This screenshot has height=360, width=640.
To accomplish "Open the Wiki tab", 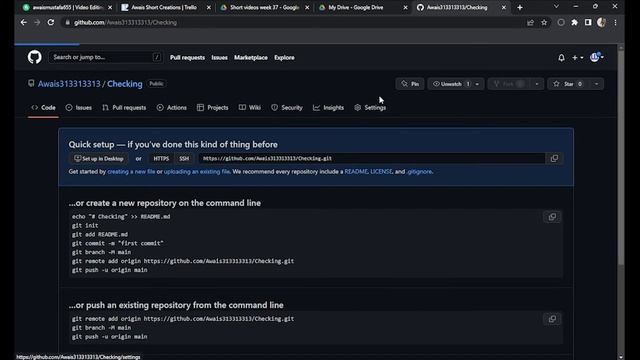I will tap(250, 108).
